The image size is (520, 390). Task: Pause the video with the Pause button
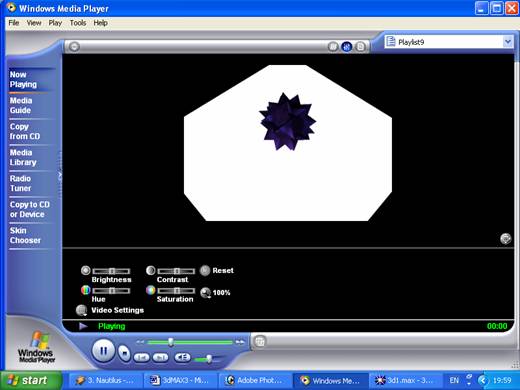tap(103, 351)
